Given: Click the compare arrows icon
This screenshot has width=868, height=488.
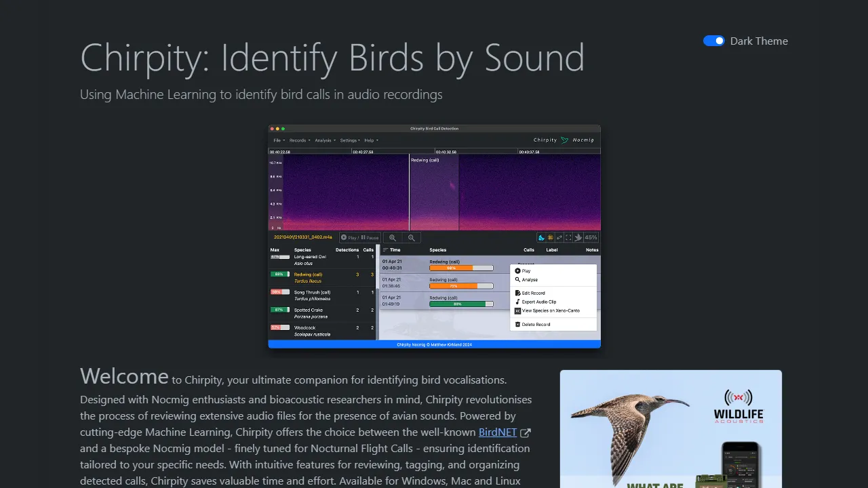Looking at the screenshot, I should [x=559, y=237].
